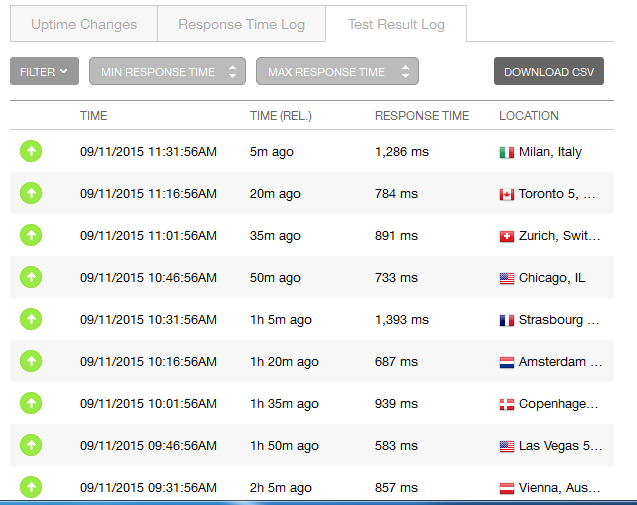Viewport: 637px width, 505px height.
Task: Click the DOWNLOAD CSV button
Action: coord(549,72)
